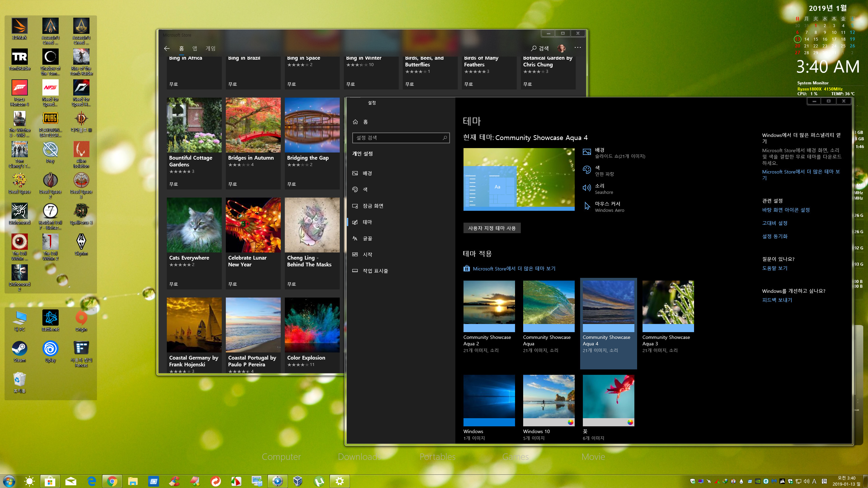Image resolution: width=868 pixels, height=488 pixels.
Task: Open the search icon in Microsoft Store
Action: point(540,48)
